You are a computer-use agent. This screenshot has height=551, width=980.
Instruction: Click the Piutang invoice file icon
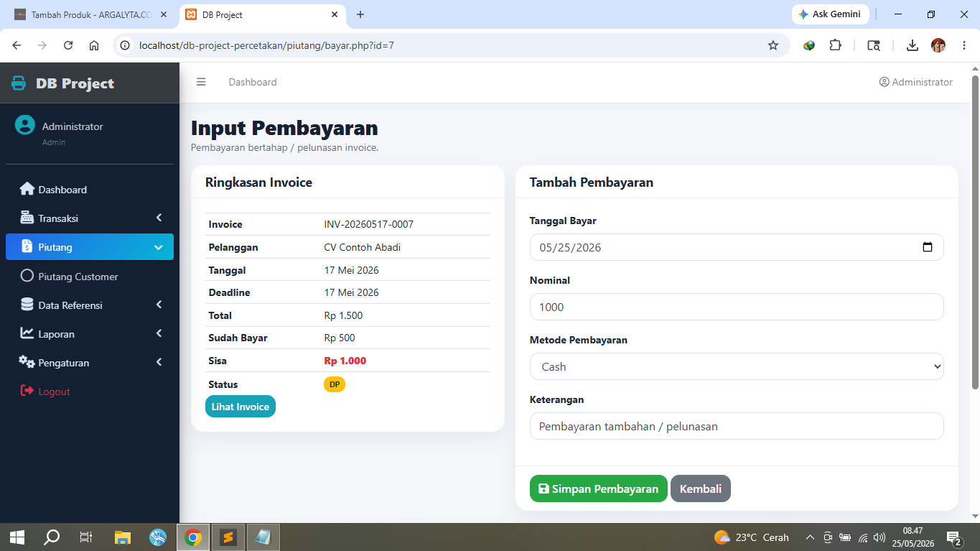coord(27,246)
